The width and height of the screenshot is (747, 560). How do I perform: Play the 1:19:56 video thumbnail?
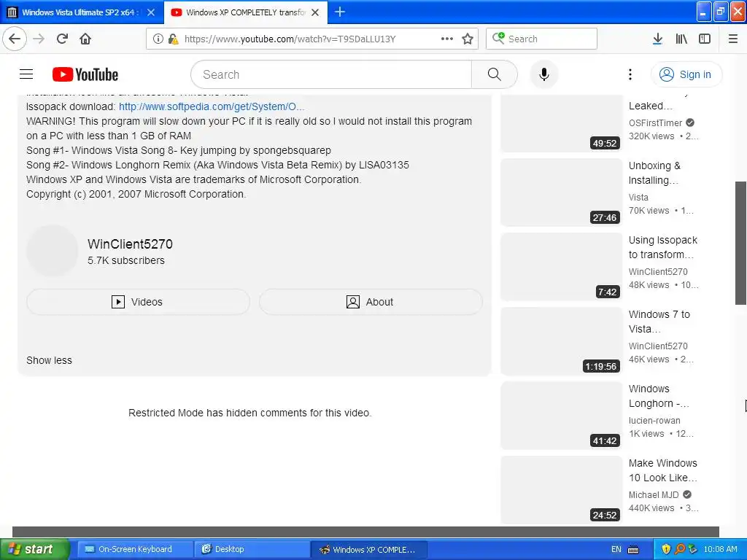[x=561, y=341]
